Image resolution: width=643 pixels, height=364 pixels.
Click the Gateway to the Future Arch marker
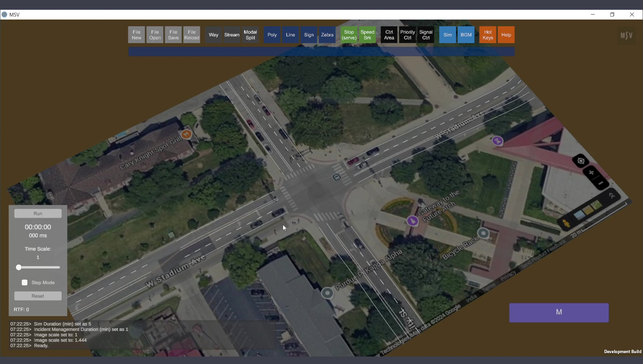(413, 221)
